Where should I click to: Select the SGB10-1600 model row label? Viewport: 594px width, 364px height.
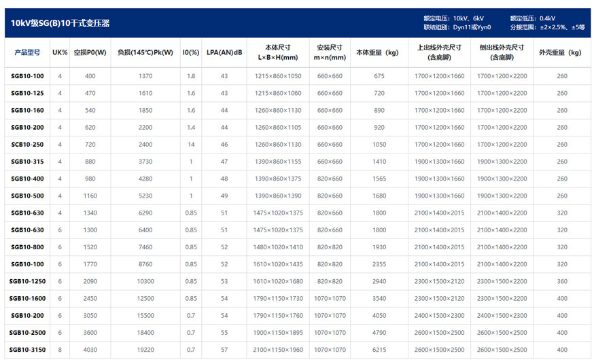tap(27, 298)
